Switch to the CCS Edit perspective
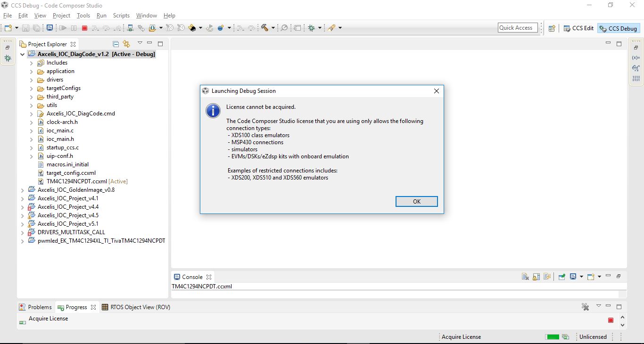 point(578,28)
